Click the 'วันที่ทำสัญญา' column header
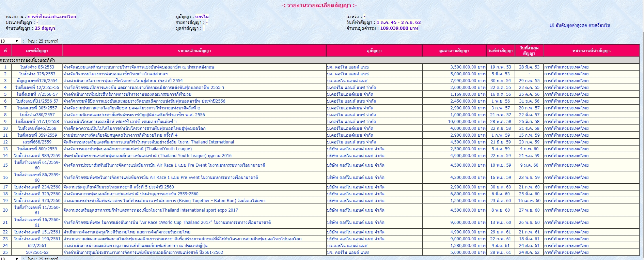Viewport: 644px width, 260px height. (x=500, y=51)
